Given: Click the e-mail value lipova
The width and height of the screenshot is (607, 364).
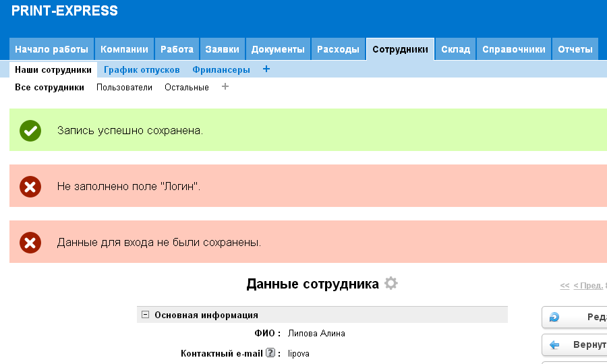Looking at the screenshot, I should pyautogui.click(x=299, y=353).
